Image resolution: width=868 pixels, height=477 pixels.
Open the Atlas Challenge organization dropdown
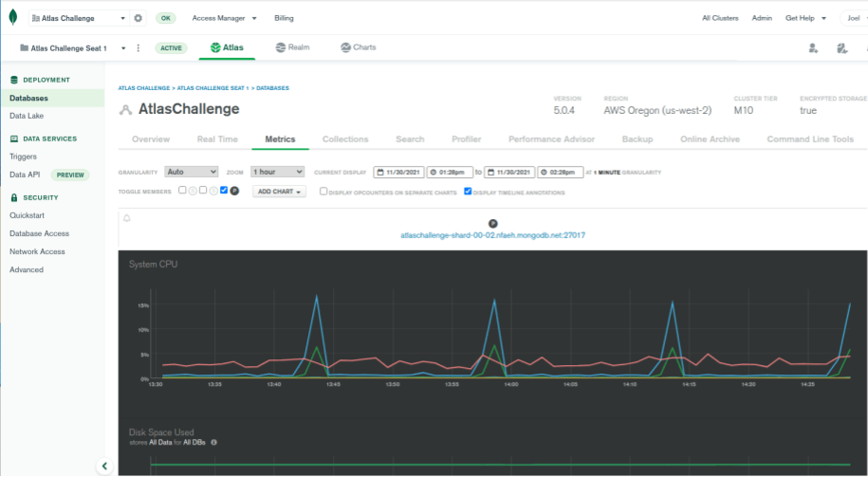[x=79, y=18]
